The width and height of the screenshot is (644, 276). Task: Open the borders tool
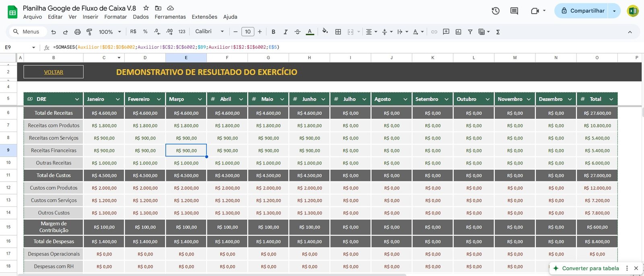click(x=338, y=32)
